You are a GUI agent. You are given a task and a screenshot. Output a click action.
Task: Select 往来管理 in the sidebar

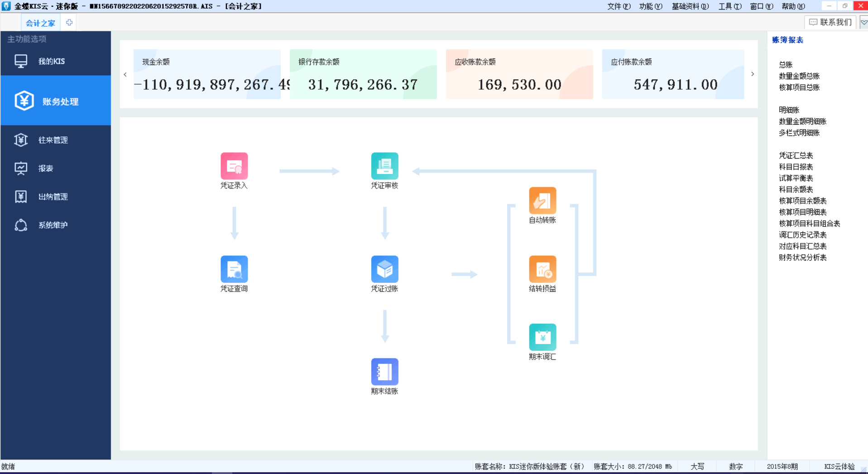(x=53, y=140)
